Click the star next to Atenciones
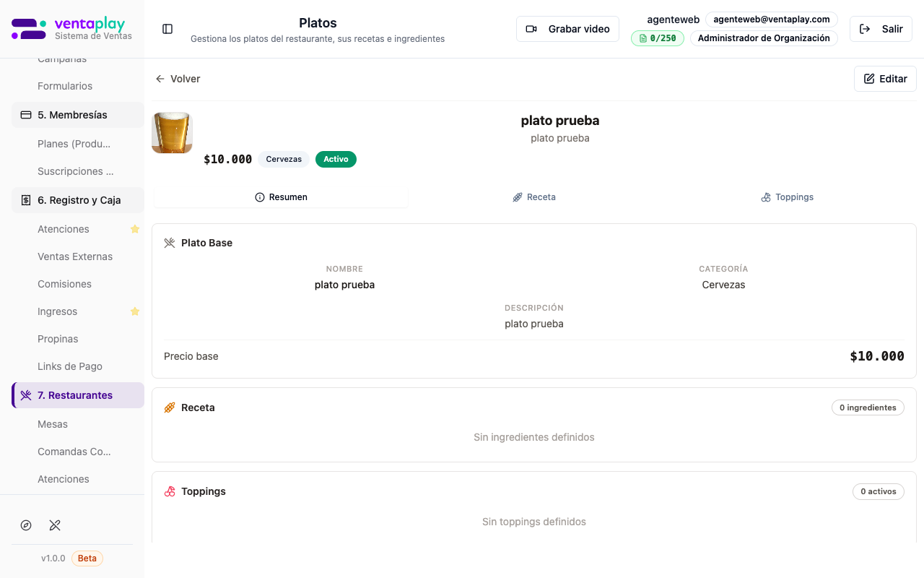 [134, 229]
